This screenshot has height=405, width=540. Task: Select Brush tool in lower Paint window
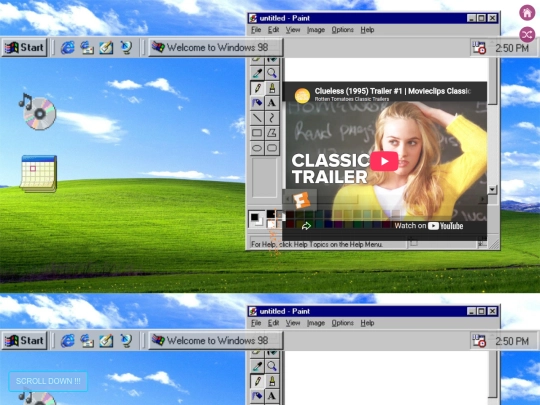tap(272, 381)
